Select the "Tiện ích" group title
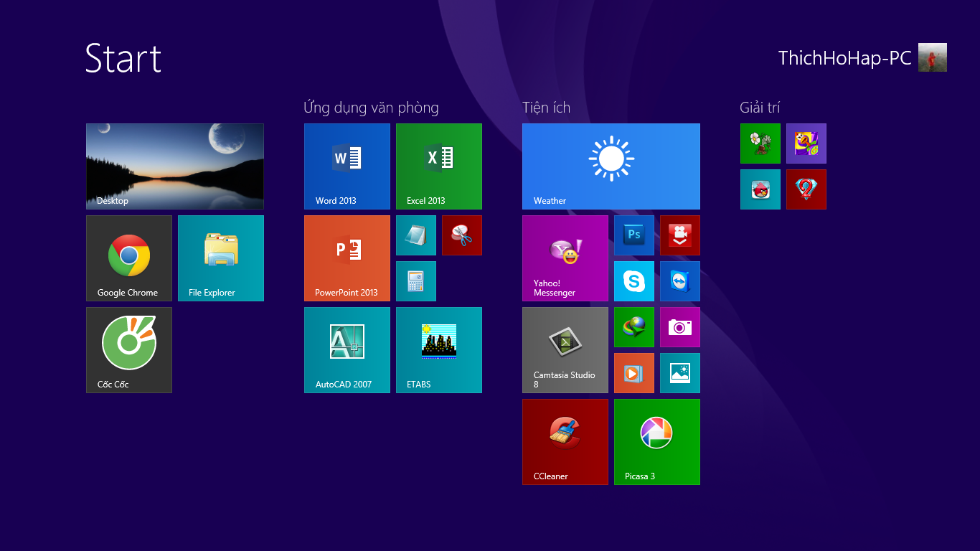 tap(547, 108)
